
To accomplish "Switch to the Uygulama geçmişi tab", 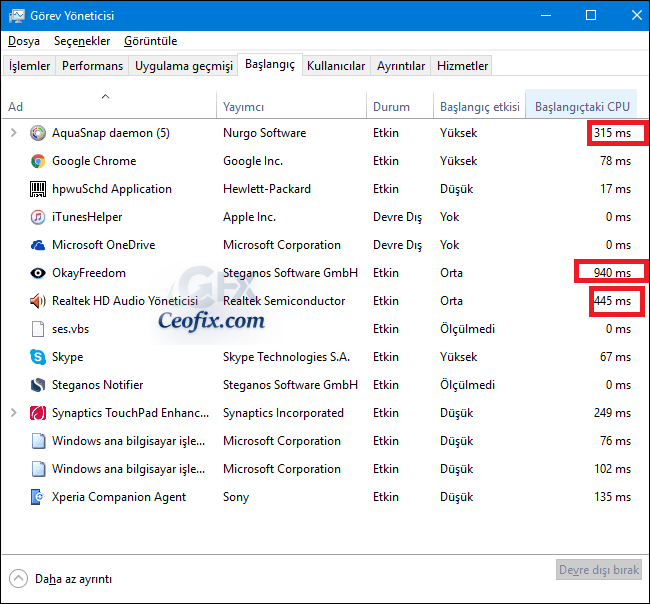I will (x=184, y=66).
